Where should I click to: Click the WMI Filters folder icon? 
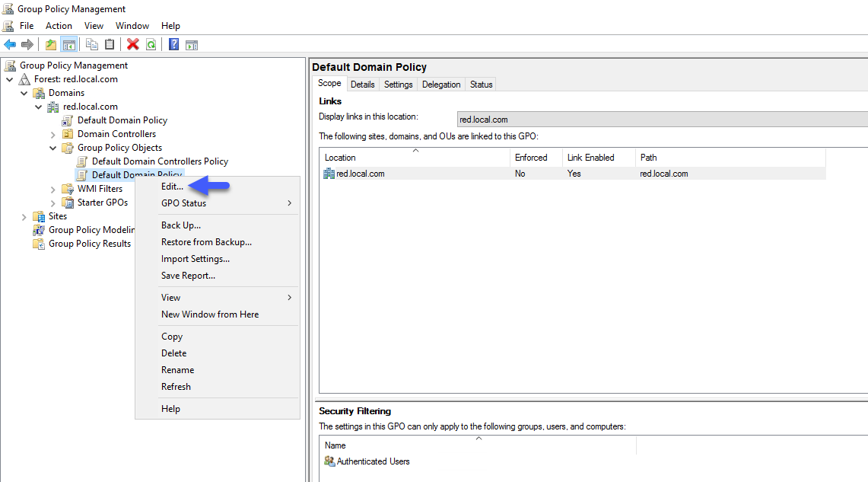[x=68, y=189]
